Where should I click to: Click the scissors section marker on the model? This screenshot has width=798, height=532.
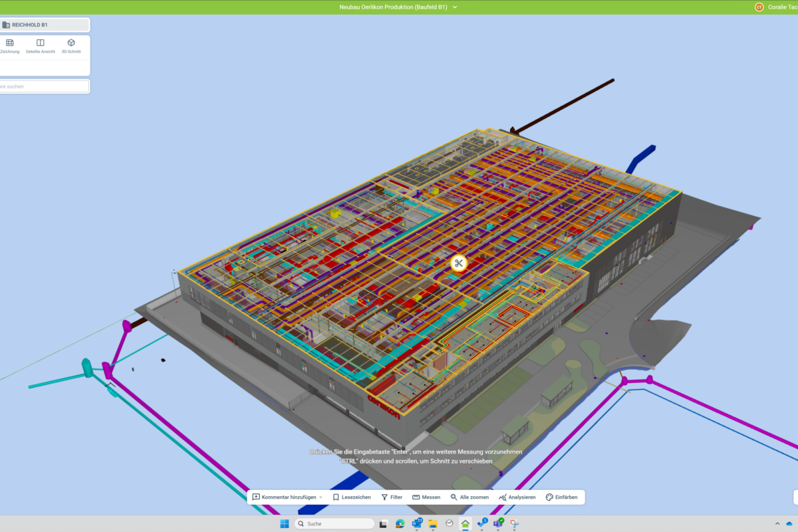pyautogui.click(x=458, y=263)
